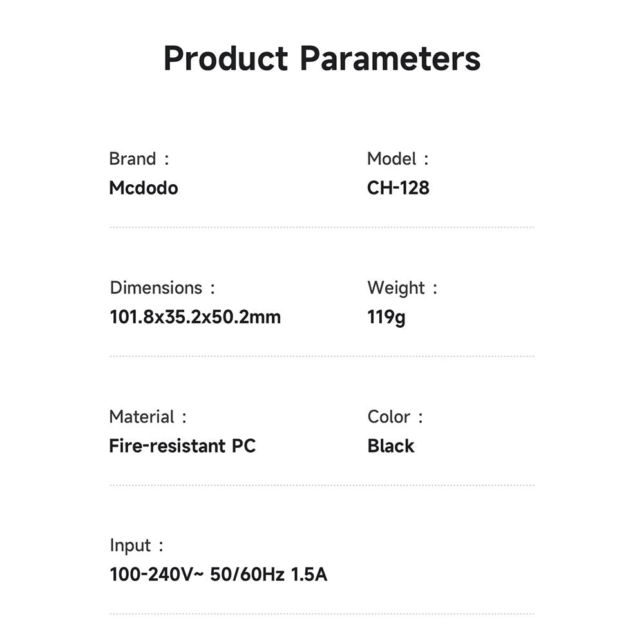
Task: Select the 100-240V~ 50/60Hz 1.5A text
Action: 218,574
